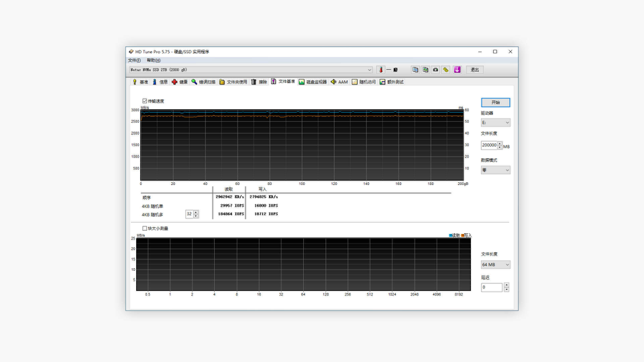Click the copy text to clipboard icon
Viewport: 644px width, 362px height.
click(415, 70)
